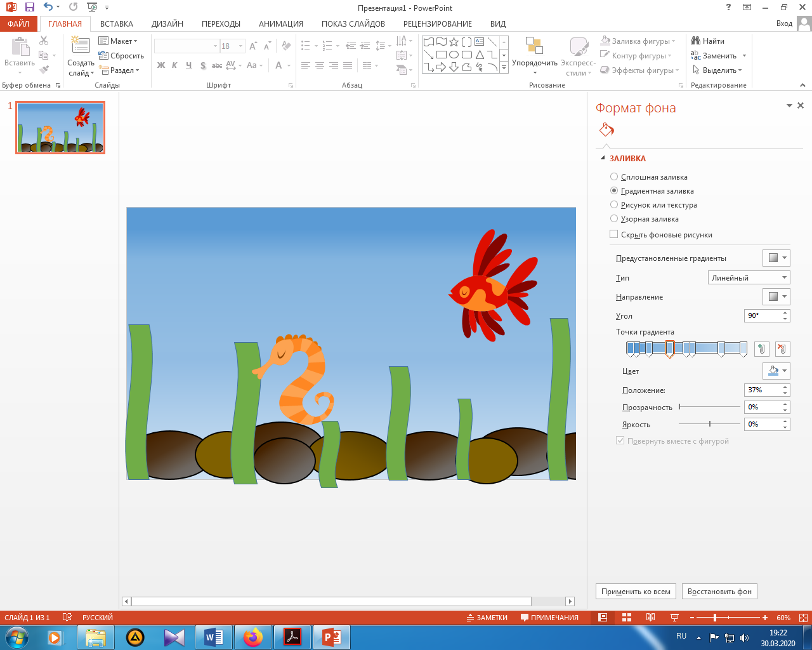Image resolution: width=812 pixels, height=650 pixels.
Task: Fit slide to current window icon
Action: pyautogui.click(x=804, y=618)
